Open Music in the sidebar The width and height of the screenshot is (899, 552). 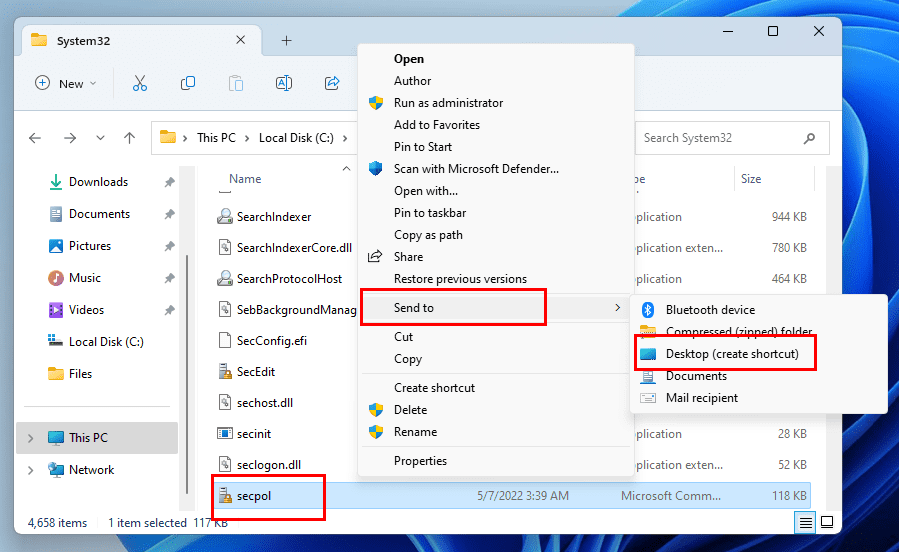coord(85,279)
